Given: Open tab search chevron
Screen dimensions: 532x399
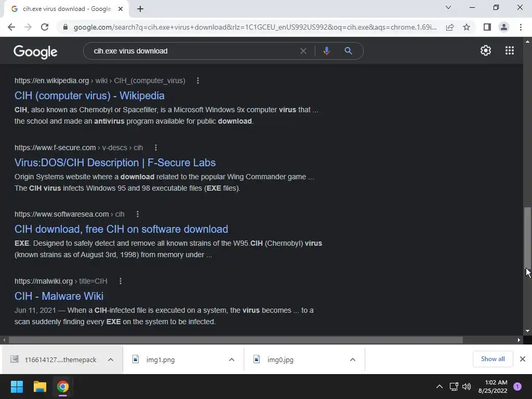Looking at the screenshot, I should coord(448,7).
